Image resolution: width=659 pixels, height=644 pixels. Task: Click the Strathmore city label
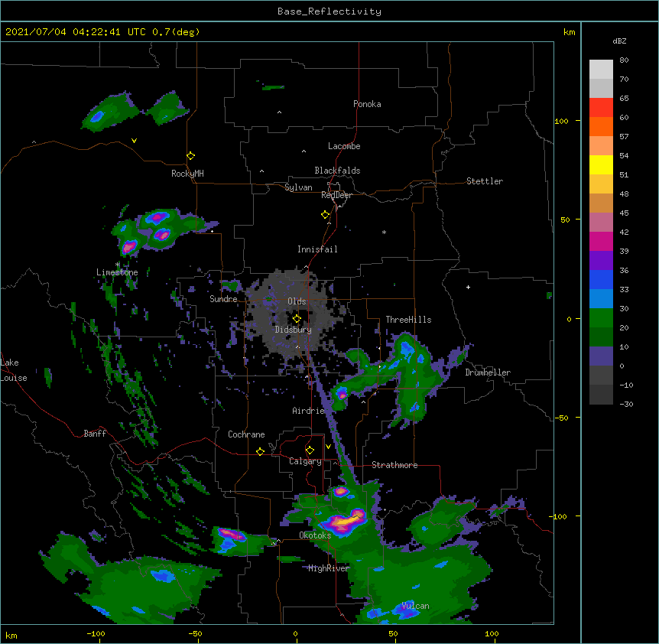point(394,465)
